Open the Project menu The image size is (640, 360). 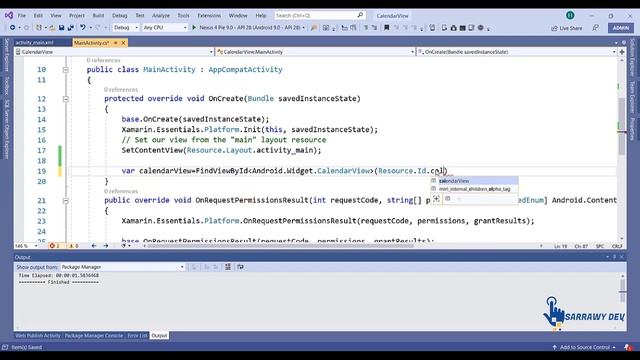pyautogui.click(x=77, y=16)
